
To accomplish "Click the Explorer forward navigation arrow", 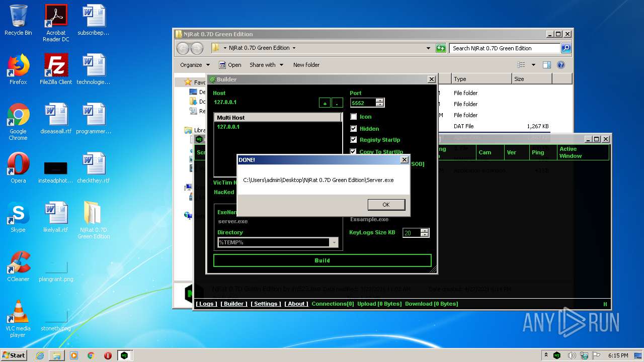I will click(x=197, y=48).
